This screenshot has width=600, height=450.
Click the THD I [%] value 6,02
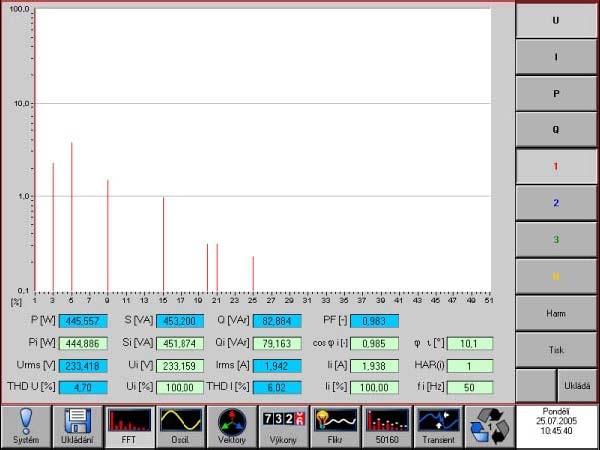(x=277, y=388)
